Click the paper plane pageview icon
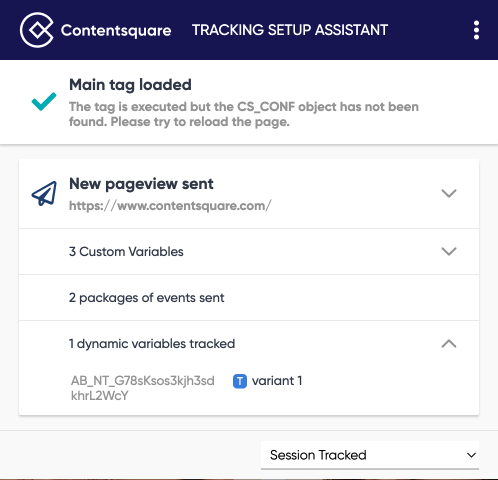The image size is (498, 480). [x=44, y=193]
